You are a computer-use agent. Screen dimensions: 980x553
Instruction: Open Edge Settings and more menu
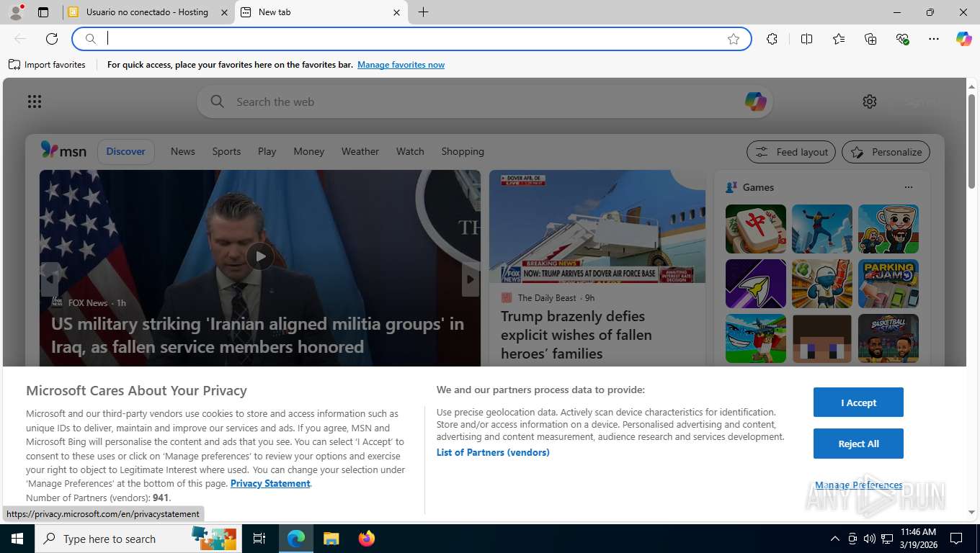[934, 39]
